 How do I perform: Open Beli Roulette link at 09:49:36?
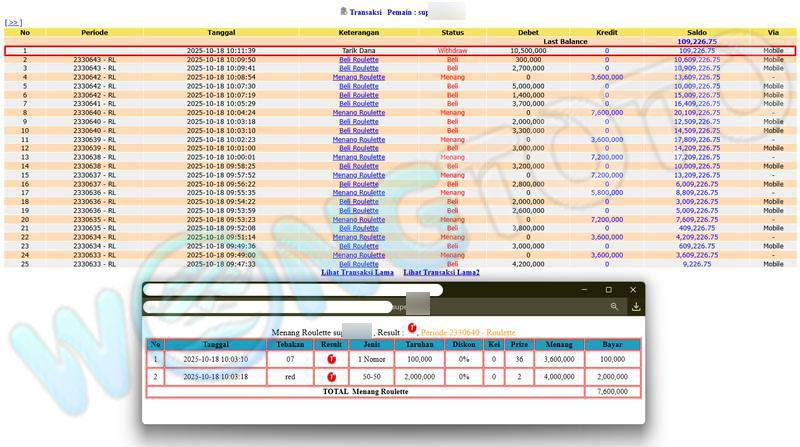pos(359,246)
